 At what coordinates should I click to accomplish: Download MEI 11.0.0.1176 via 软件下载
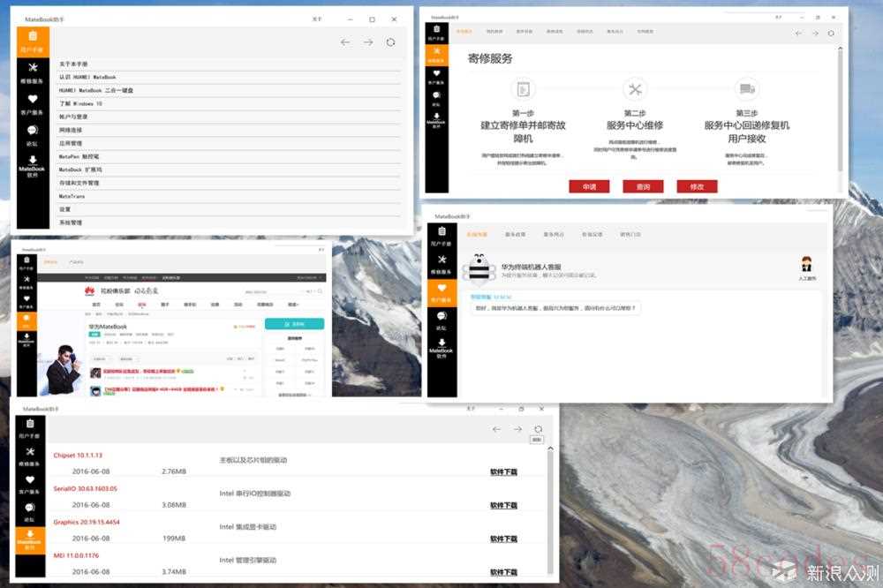[x=503, y=572]
